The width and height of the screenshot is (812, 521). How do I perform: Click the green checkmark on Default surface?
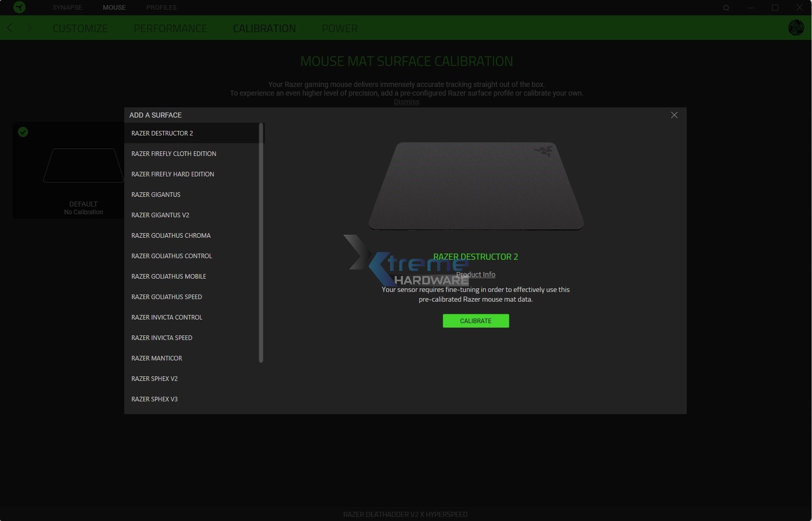[23, 132]
